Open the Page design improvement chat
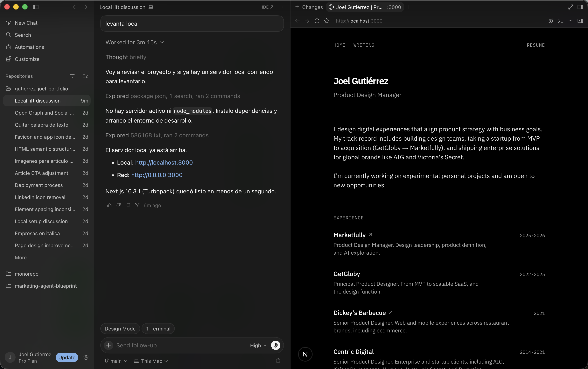This screenshot has height=369, width=588. (x=47, y=245)
